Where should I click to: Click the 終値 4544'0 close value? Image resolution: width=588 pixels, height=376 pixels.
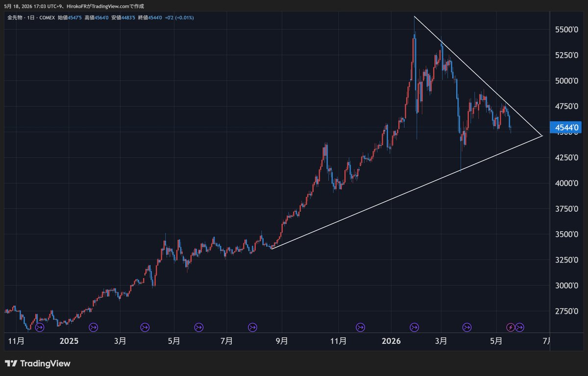149,18
